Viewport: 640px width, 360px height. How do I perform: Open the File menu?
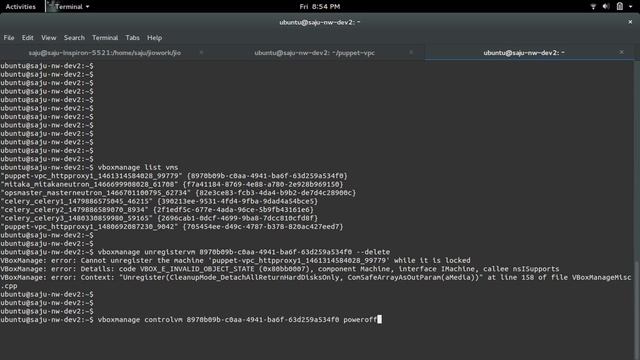(9, 38)
